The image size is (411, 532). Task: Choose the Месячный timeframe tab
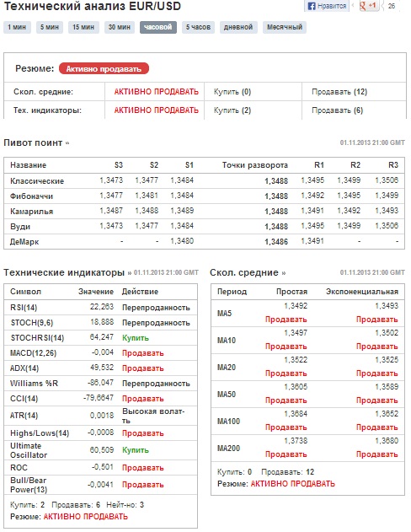(285, 27)
